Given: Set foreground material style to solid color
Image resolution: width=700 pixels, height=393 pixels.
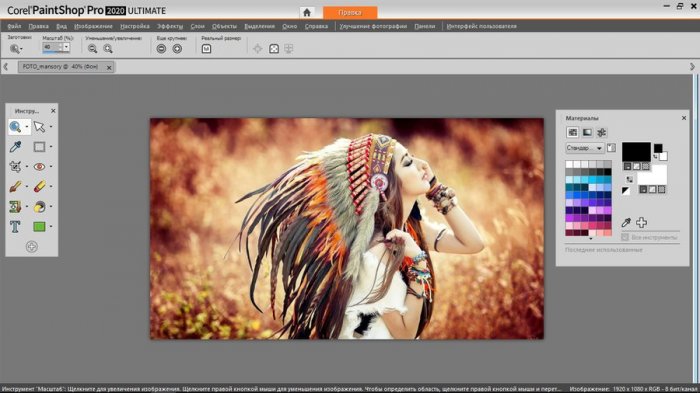Looking at the screenshot, I should [628, 166].
